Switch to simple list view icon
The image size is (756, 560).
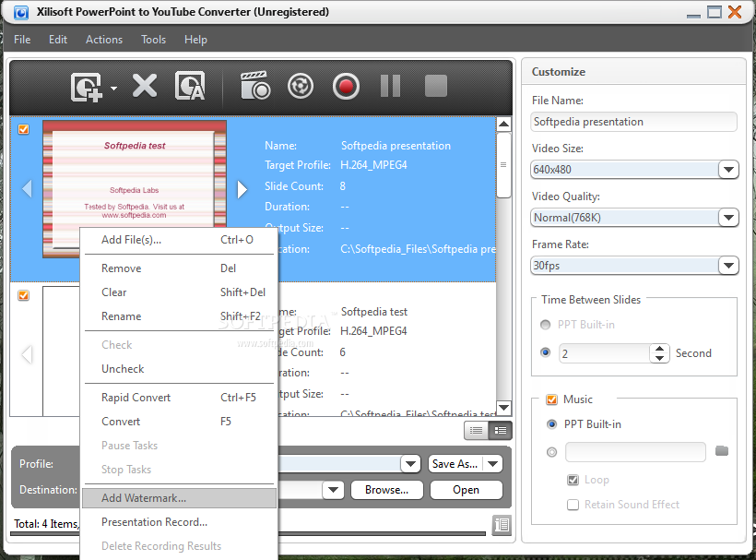click(x=476, y=430)
